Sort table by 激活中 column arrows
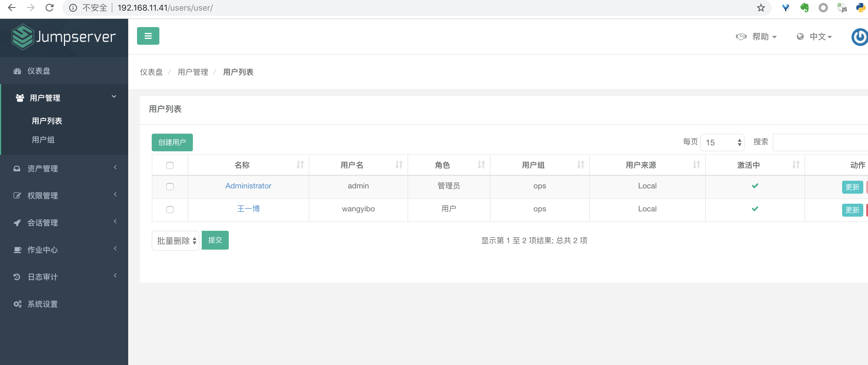Viewport: 868px width, 365px height. click(x=796, y=165)
